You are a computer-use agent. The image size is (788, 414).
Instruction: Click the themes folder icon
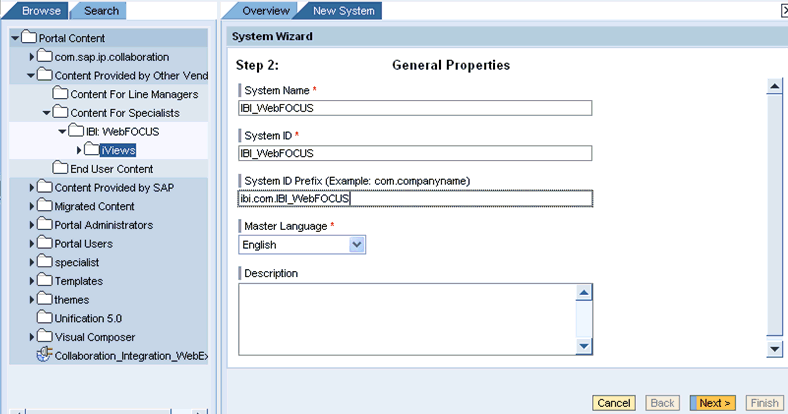pyautogui.click(x=44, y=300)
